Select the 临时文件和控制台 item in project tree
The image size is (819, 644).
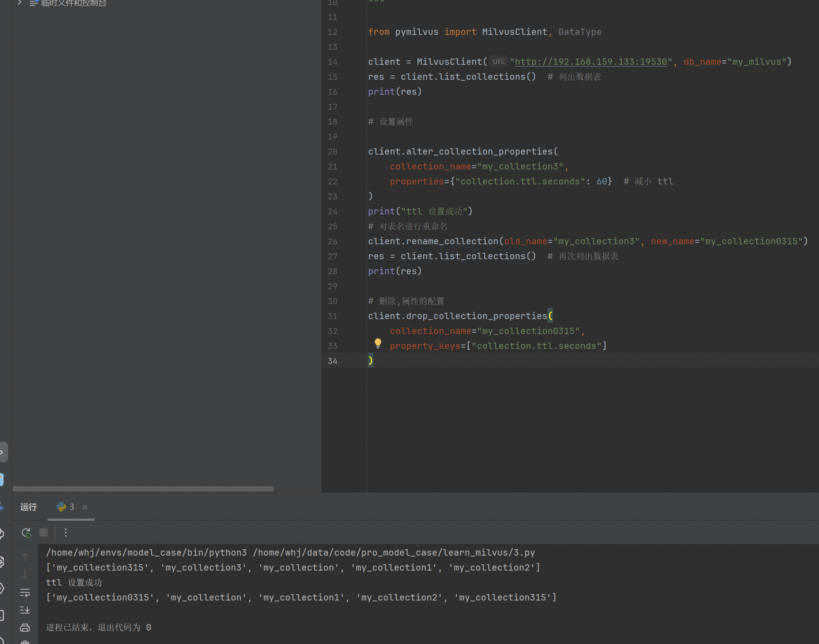click(x=73, y=3)
